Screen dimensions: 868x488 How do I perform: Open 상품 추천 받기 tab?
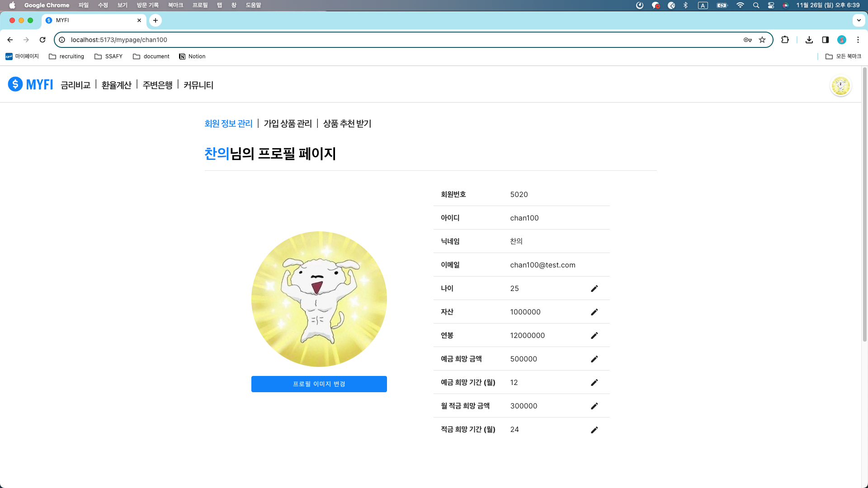347,124
